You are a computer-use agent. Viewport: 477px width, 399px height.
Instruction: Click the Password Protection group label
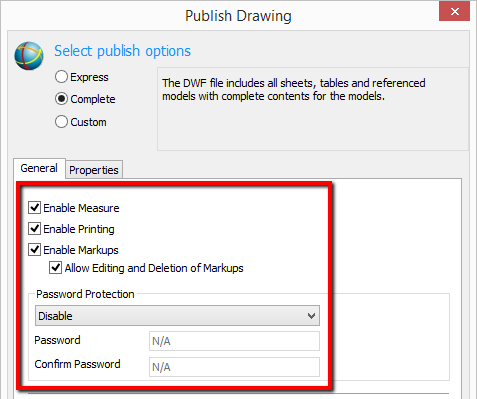85,294
